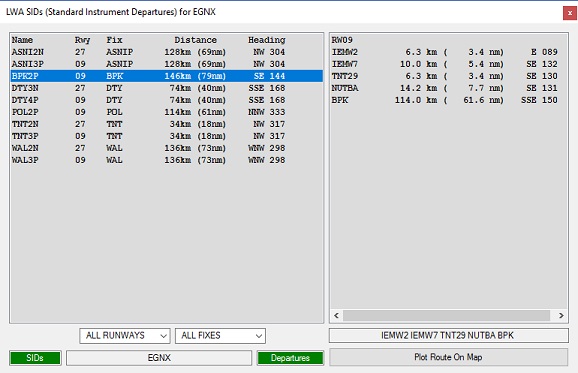Select the DTY3N SID row

[x=167, y=88]
